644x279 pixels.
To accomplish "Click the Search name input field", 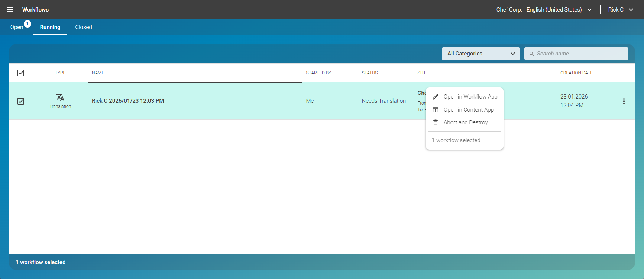I will point(576,54).
